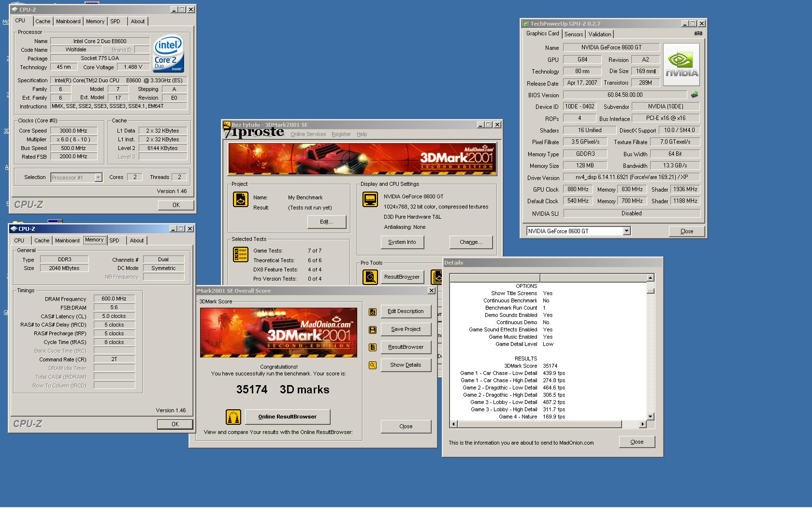The width and height of the screenshot is (812, 508).
Task: Open the Validation tab in GPU-Z
Action: tap(600, 34)
